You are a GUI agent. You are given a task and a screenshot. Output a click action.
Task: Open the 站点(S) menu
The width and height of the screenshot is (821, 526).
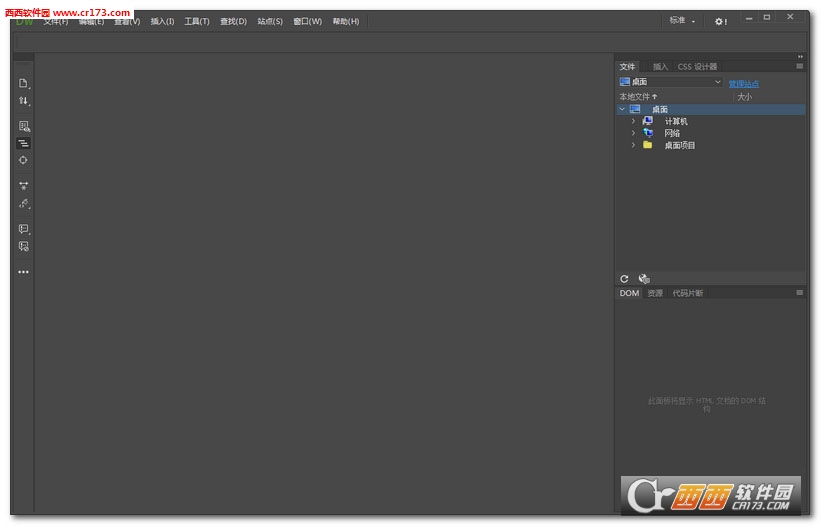tap(270, 21)
